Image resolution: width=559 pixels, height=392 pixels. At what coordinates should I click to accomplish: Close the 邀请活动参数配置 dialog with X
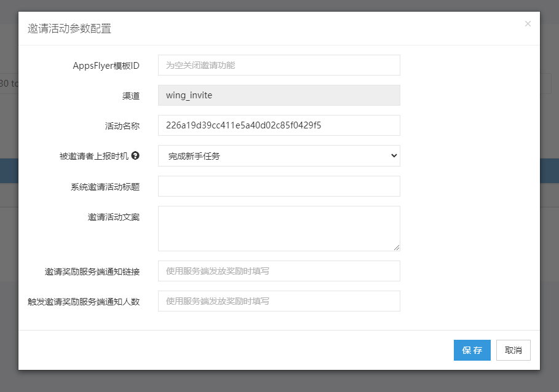(x=528, y=24)
